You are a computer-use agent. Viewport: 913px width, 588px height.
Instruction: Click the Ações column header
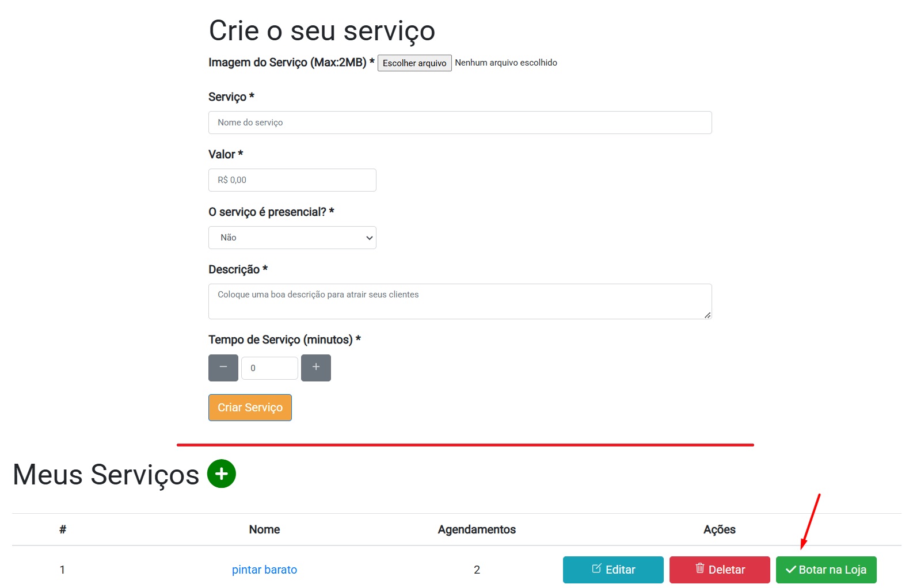point(719,529)
